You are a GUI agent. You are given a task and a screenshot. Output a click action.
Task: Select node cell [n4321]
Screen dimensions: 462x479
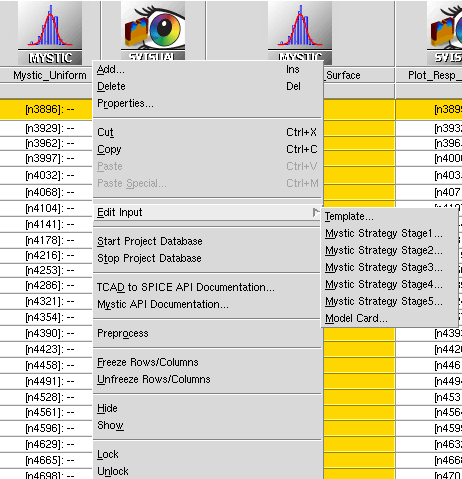pyautogui.click(x=46, y=301)
